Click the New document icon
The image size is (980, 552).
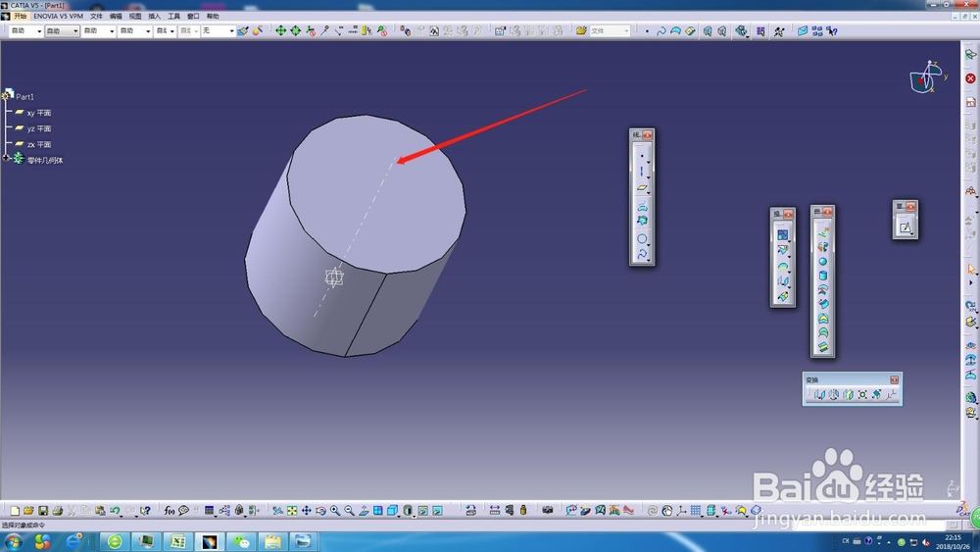(x=15, y=511)
